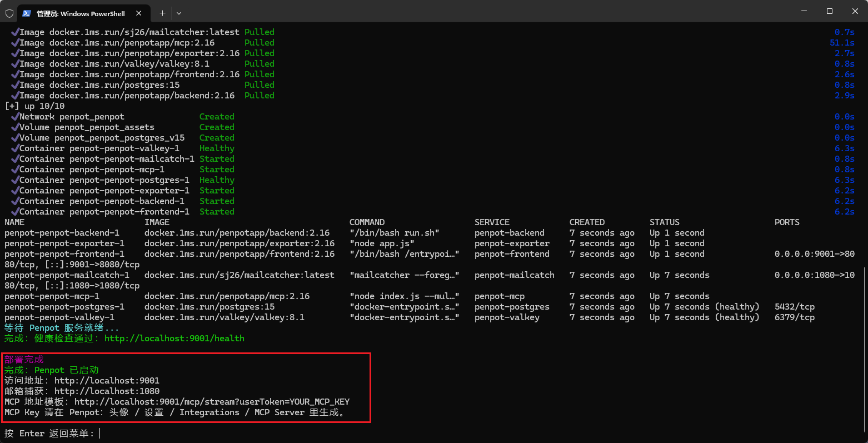The image size is (868, 443).
Task: Click 'Image docker.1ms.run/valkey/valkey:8.1' text
Action: tap(114, 64)
